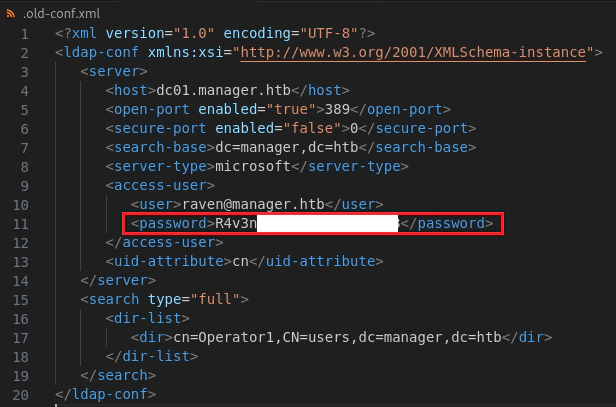The width and height of the screenshot is (616, 407).
Task: Click line number 11 in the gutter
Action: click(22, 222)
